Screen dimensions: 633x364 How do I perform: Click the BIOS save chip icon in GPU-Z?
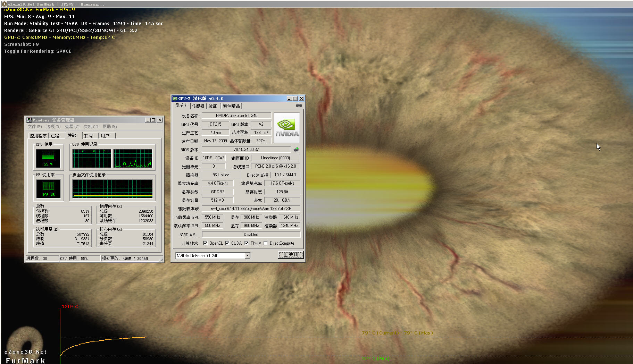pos(296,150)
